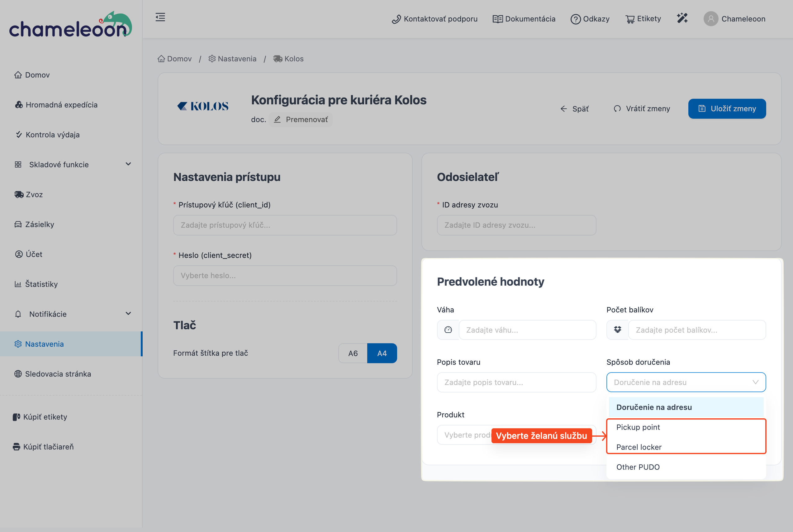Focus the Prístupový kľúč input field
The width and height of the screenshot is (793, 532).
[x=285, y=225]
